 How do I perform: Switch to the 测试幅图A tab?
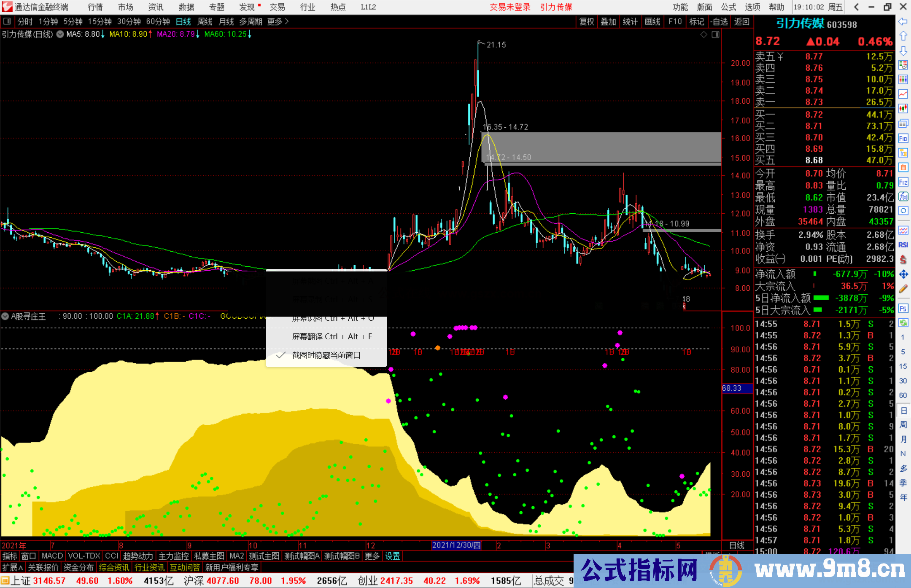click(301, 556)
